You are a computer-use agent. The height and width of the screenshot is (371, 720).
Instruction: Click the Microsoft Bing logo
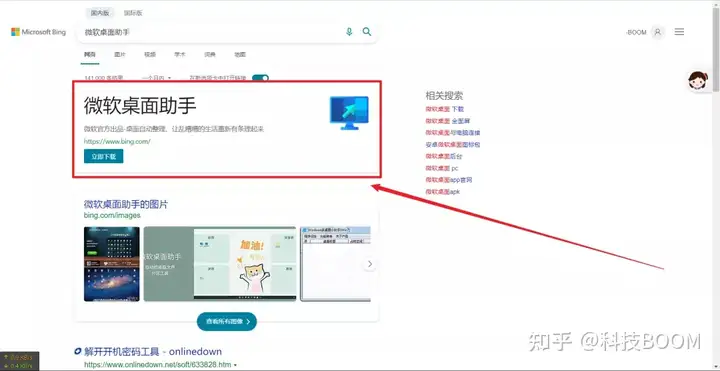(x=39, y=32)
